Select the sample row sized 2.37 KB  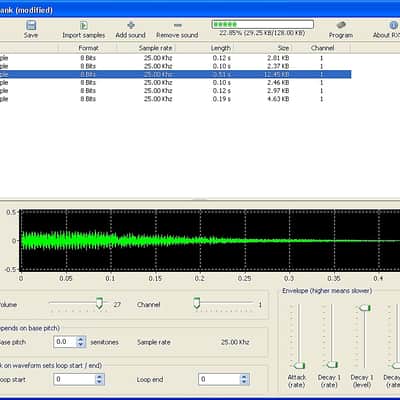pos(175,66)
